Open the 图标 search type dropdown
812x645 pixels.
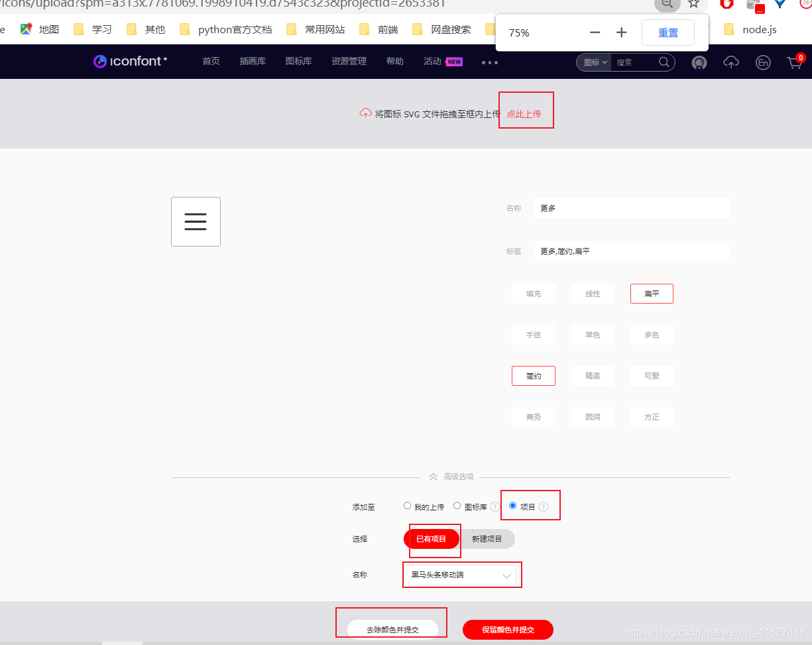pos(595,62)
